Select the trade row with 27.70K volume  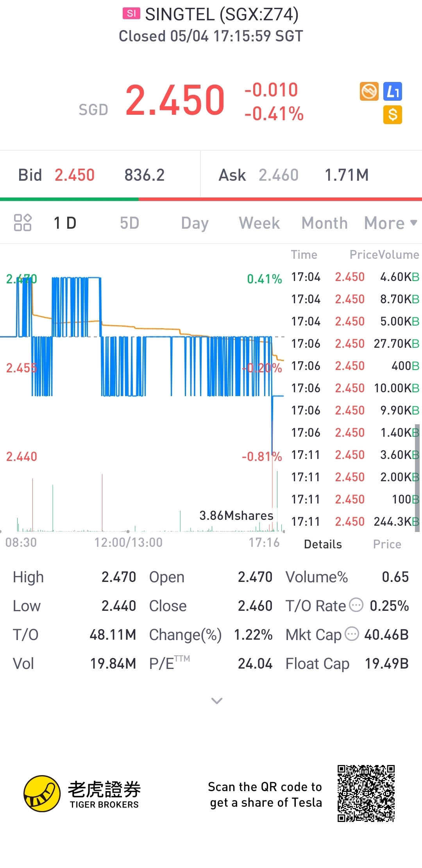pyautogui.click(x=355, y=343)
